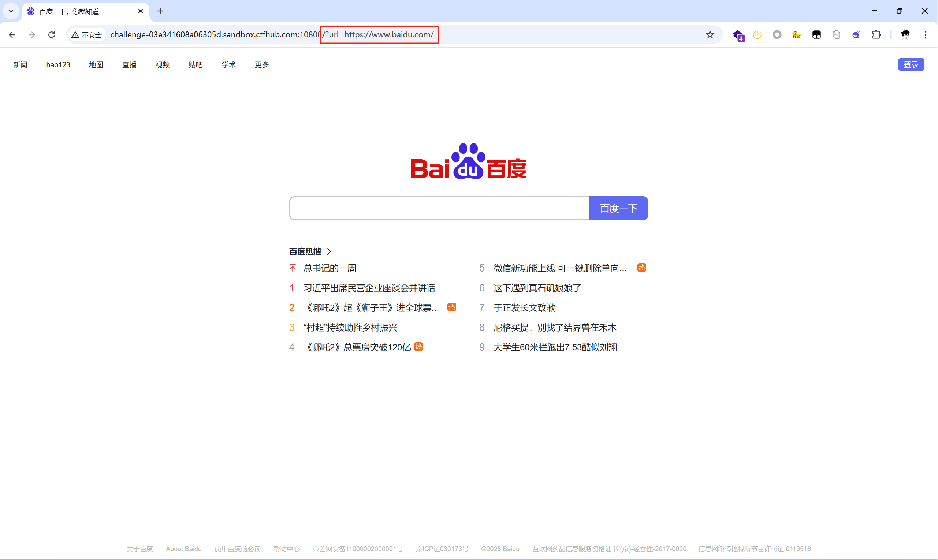This screenshot has height=560, width=938.
Task: Click the Baidu logo image
Action: tap(468, 161)
